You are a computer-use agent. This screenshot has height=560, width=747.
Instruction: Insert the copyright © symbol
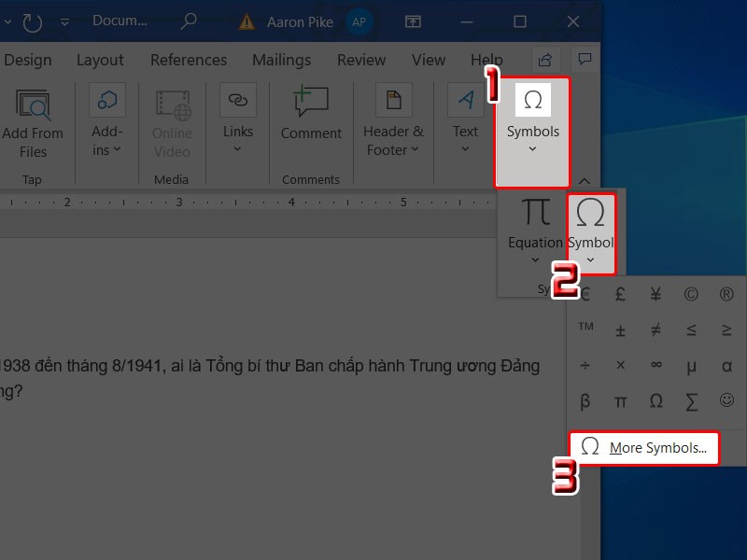click(x=691, y=295)
